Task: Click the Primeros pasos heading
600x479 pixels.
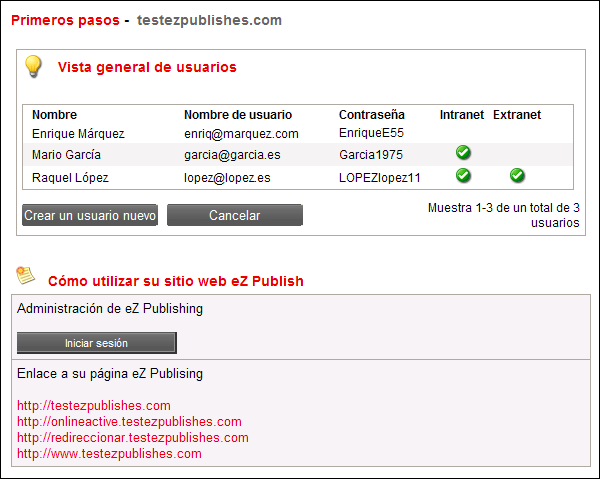Action: 65,20
